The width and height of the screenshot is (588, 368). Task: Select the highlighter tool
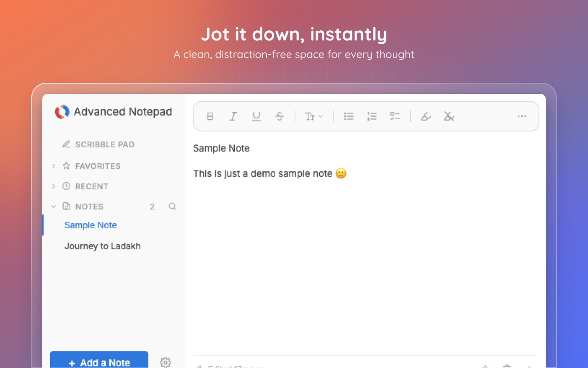(x=426, y=116)
